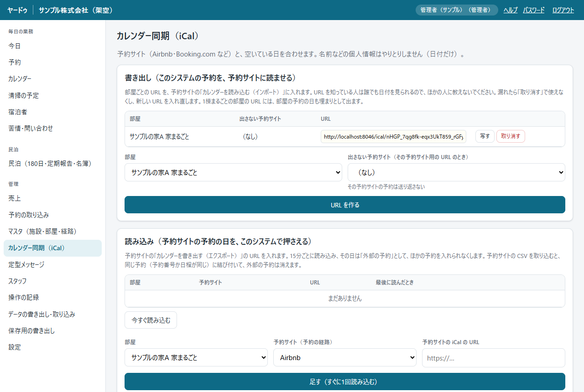Image resolution: width=584 pixels, height=392 pixels.
Task: Click the まだありません empty row text
Action: pyautogui.click(x=345, y=299)
